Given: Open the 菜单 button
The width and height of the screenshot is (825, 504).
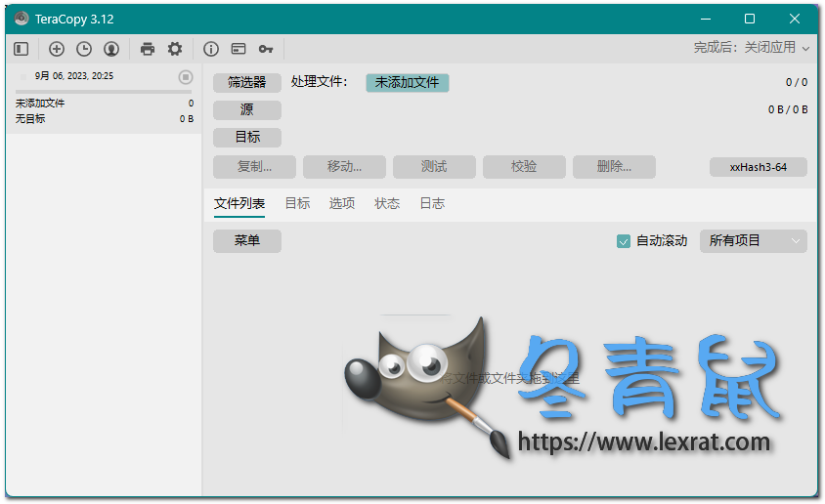Looking at the screenshot, I should pyautogui.click(x=246, y=240).
